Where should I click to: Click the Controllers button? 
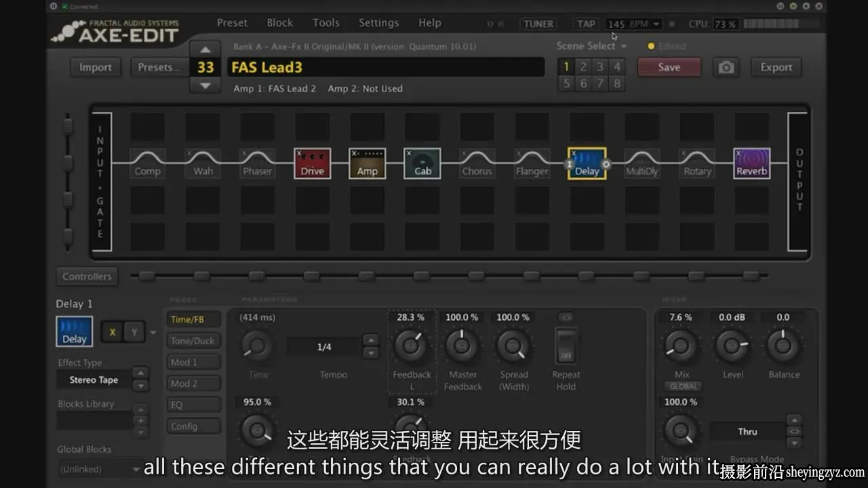click(87, 277)
